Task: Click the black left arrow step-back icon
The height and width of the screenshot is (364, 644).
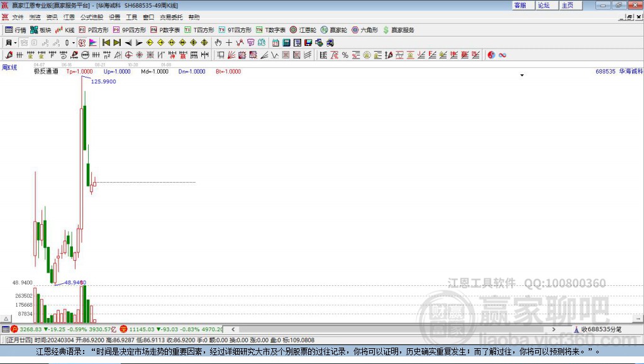Action: 128,43
